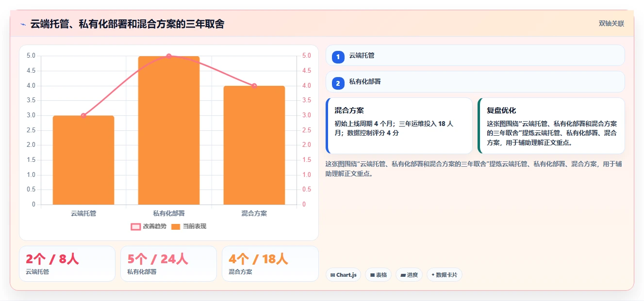
Task: Click the Chart.js tag icon
Action: pos(332,275)
